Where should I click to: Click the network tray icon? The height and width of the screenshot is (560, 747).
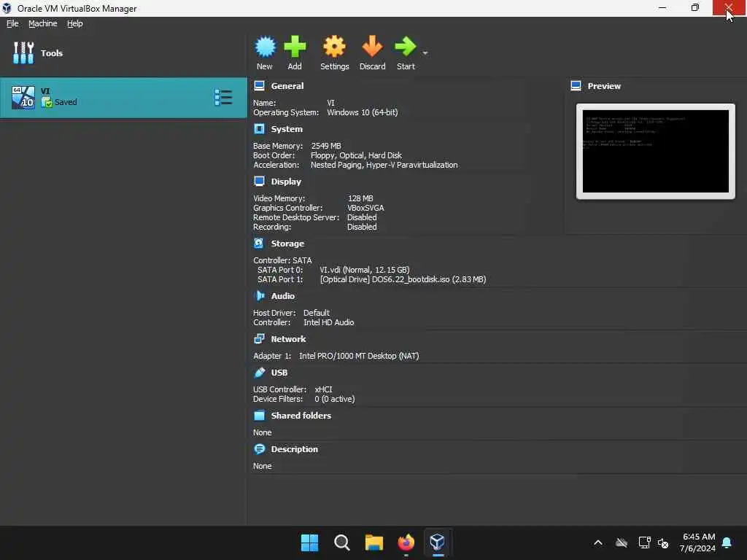click(644, 542)
